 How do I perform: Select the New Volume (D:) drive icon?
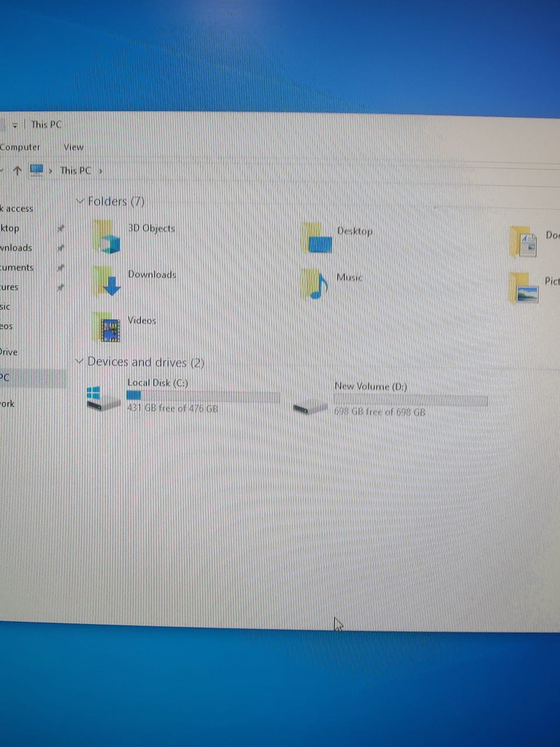(310, 407)
